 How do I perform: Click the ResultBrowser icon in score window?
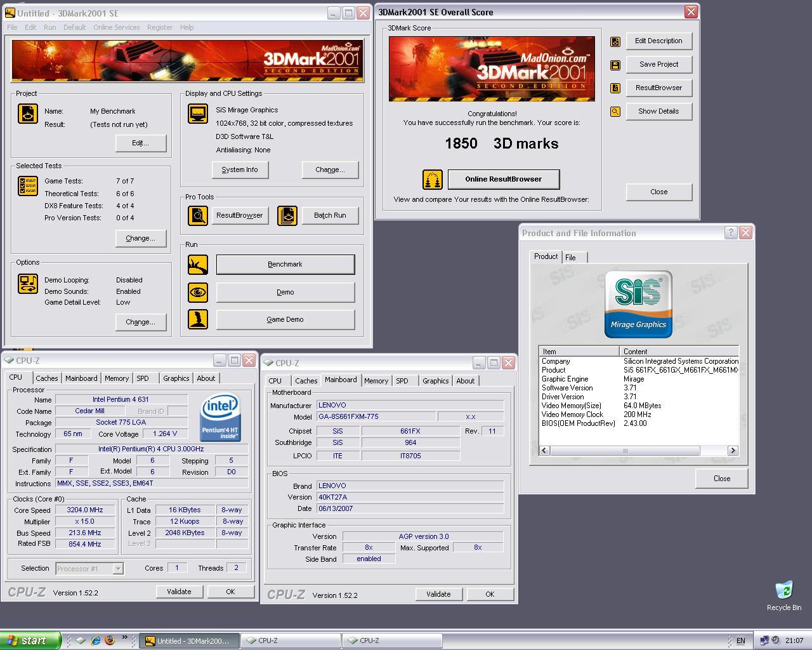coord(615,88)
